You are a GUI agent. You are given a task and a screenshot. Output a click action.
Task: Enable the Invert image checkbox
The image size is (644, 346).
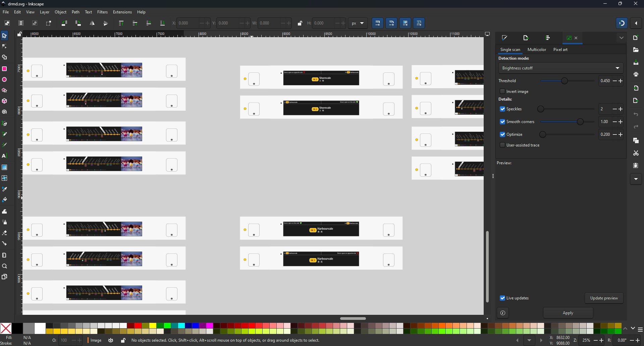pyautogui.click(x=502, y=92)
